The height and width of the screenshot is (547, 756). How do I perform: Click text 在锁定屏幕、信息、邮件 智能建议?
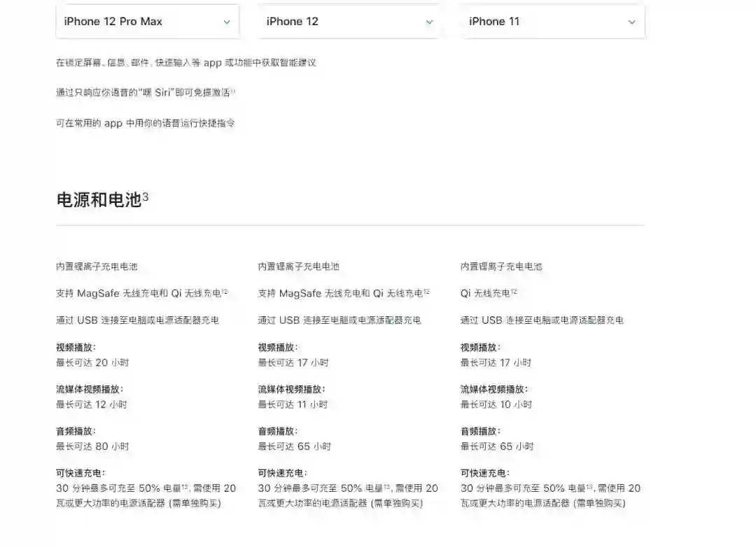[x=185, y=63]
